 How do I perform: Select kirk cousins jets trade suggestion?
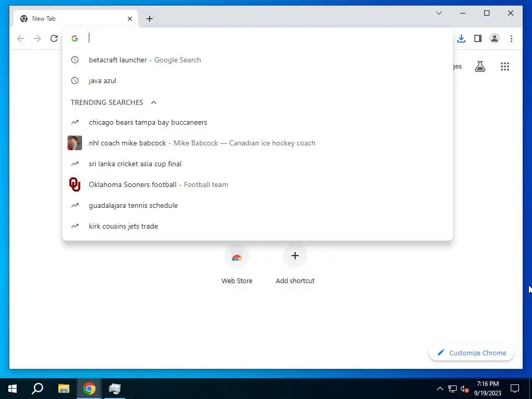coord(258,226)
